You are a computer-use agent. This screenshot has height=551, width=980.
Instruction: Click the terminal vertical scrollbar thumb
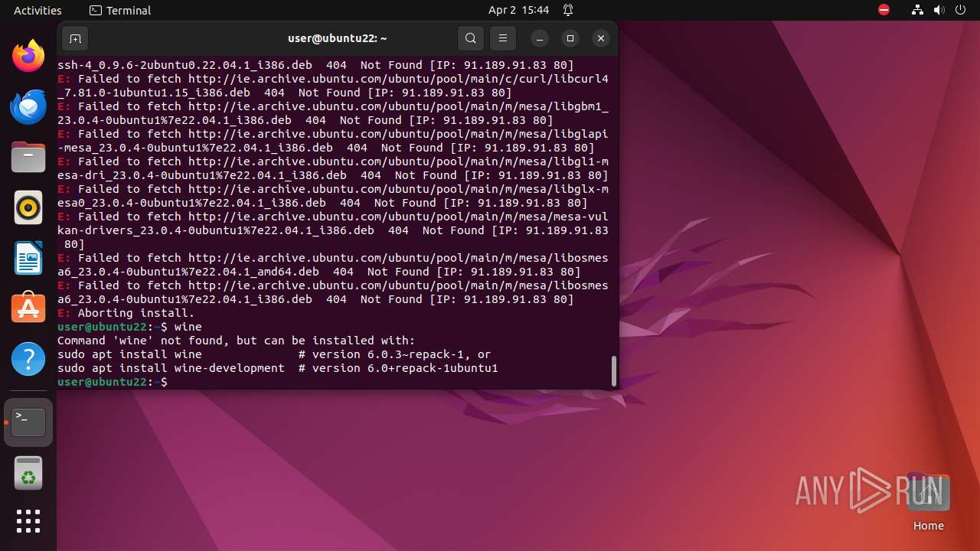(613, 371)
